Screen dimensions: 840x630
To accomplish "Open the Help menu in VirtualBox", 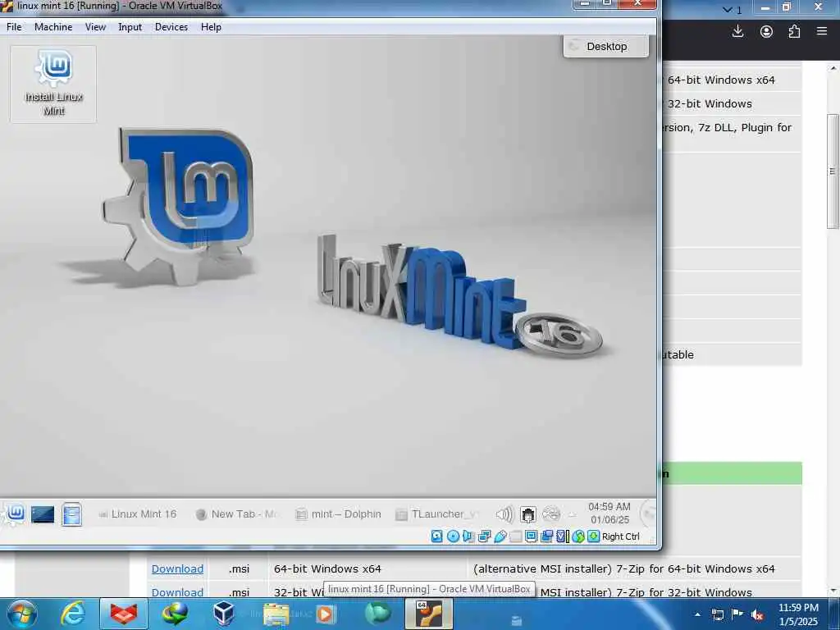I will (211, 27).
